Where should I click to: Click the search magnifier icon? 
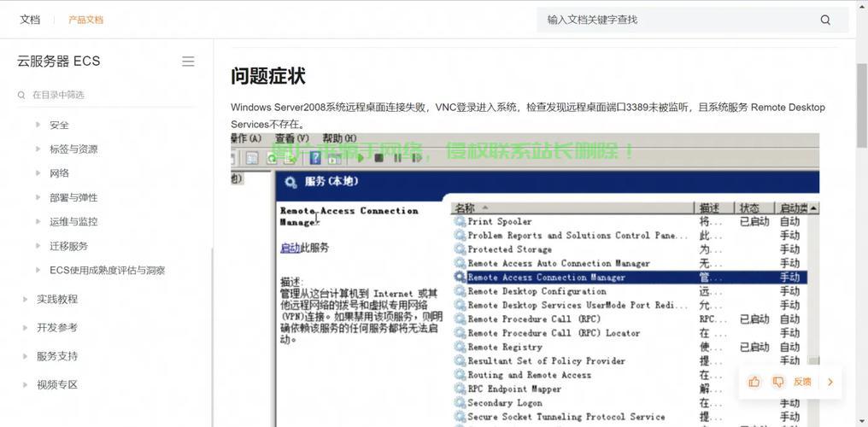[825, 20]
